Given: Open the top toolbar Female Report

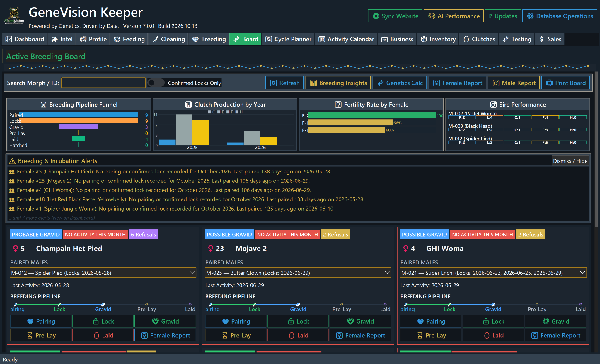Looking at the screenshot, I should (457, 83).
